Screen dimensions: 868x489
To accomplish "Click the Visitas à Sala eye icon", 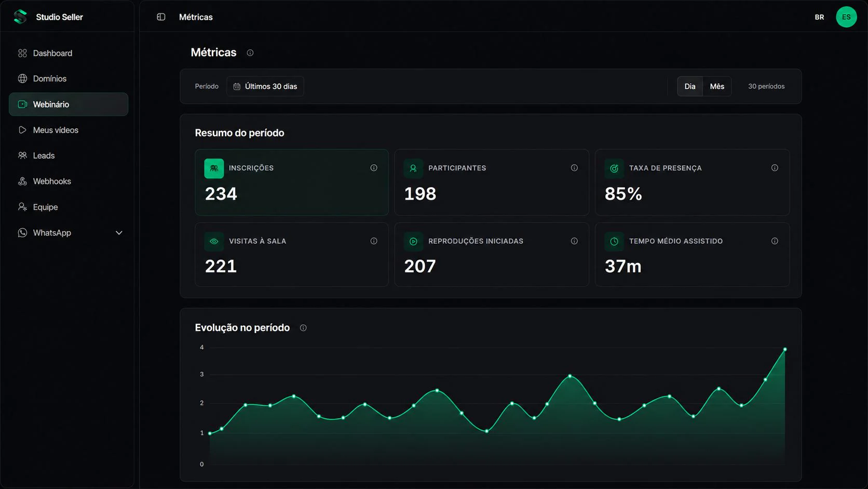I will 214,241.
